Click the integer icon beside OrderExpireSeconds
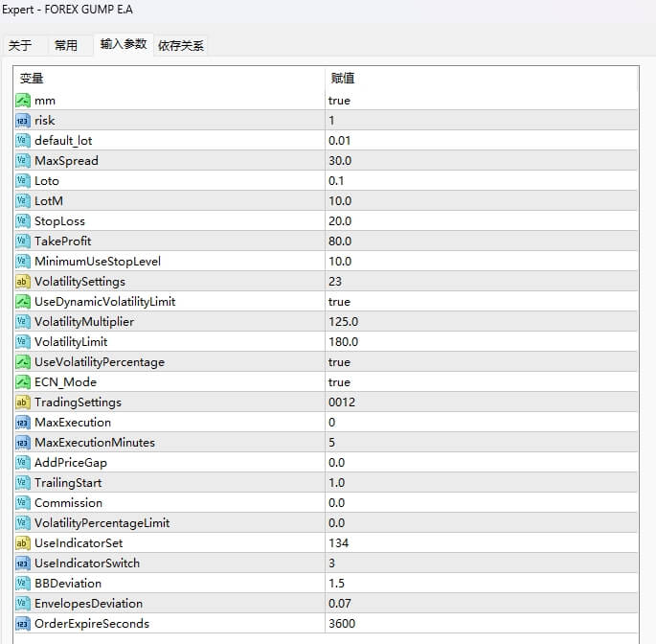Viewport: 656px width, 644px height. tap(23, 624)
